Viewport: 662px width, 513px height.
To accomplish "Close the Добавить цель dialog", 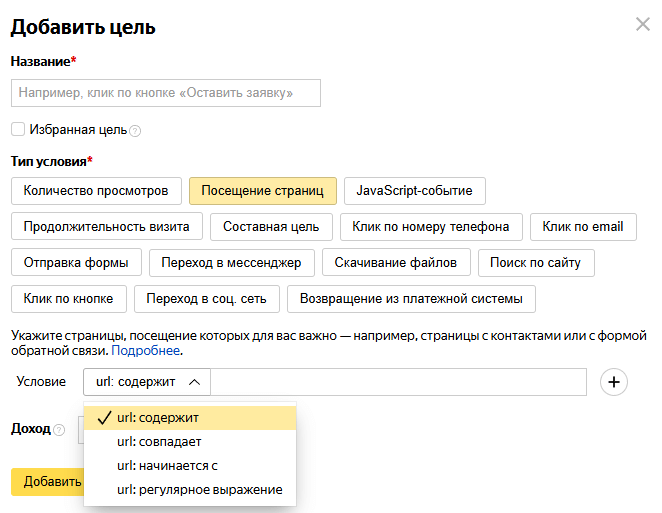I will pyautogui.click(x=642, y=24).
